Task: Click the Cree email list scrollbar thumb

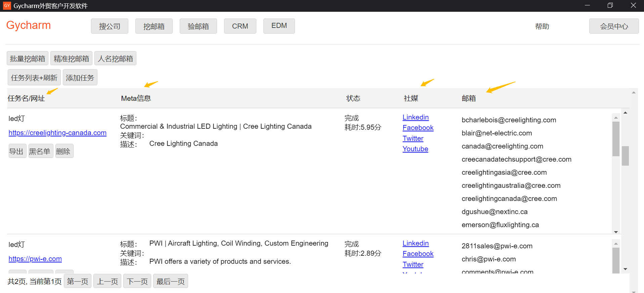Action: (x=616, y=139)
